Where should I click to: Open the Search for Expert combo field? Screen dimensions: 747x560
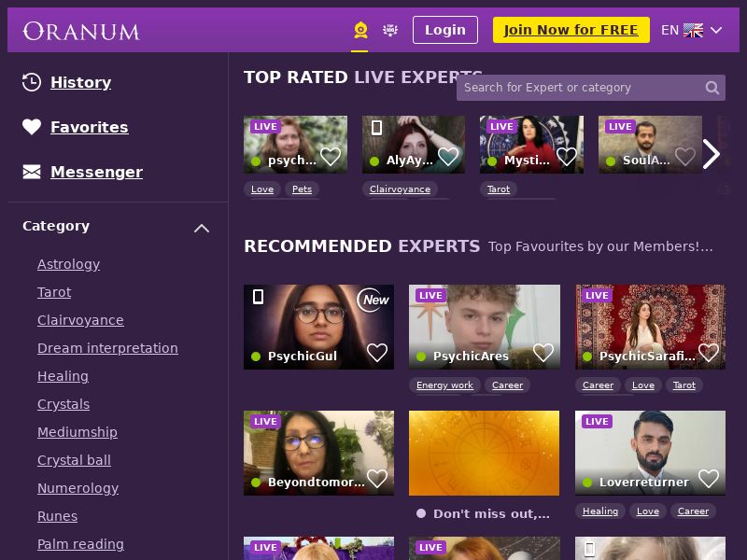pos(591,88)
